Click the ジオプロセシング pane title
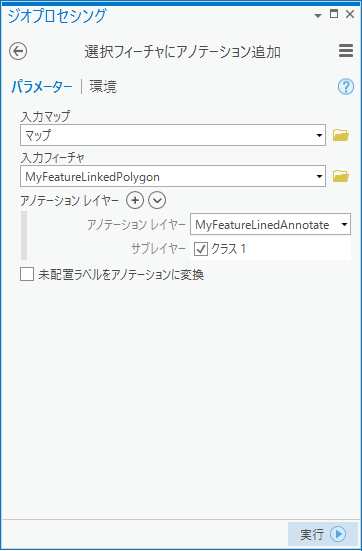The height and width of the screenshot is (551, 362). pos(57,16)
